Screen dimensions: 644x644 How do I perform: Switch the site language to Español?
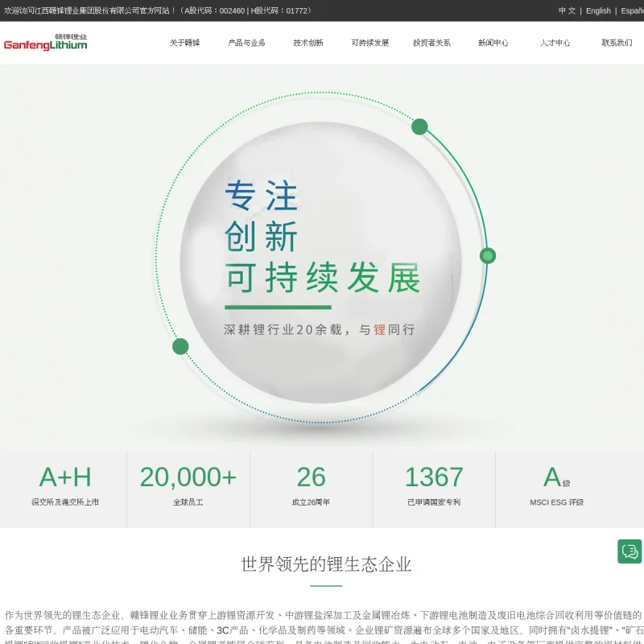click(x=632, y=10)
